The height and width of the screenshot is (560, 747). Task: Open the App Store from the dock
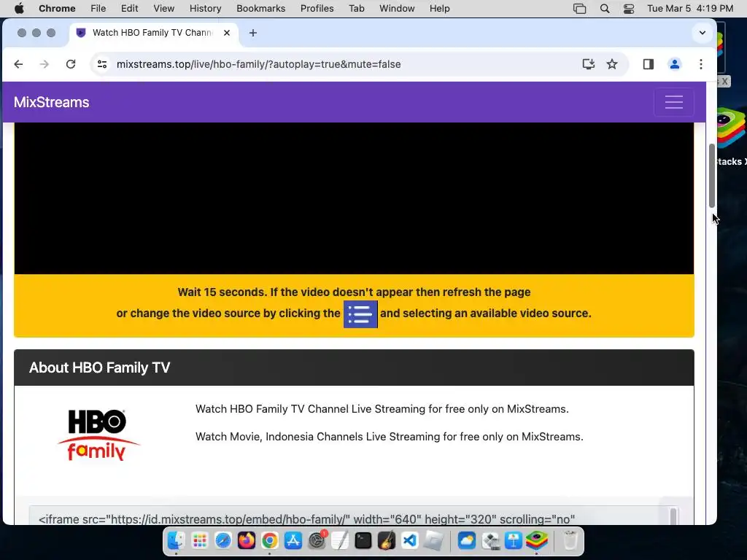293,540
